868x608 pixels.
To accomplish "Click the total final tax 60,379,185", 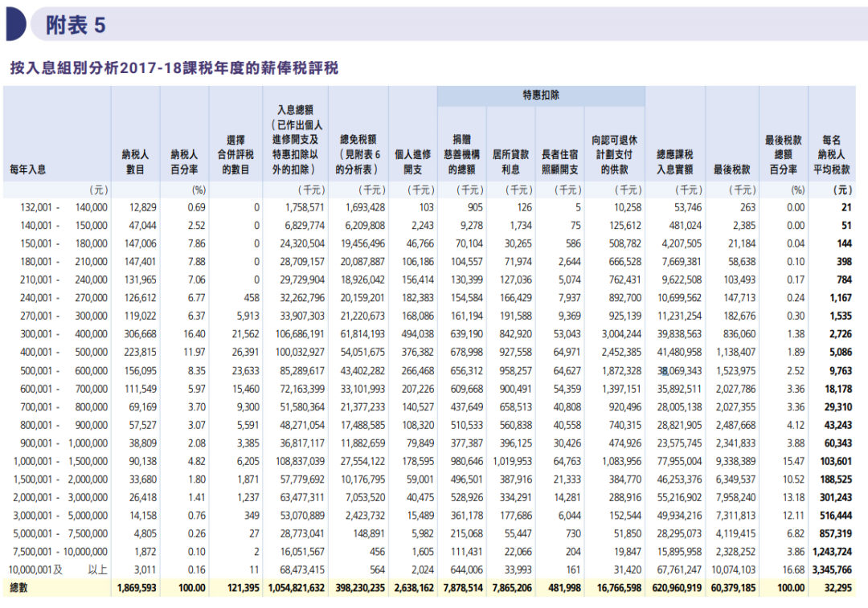I will pos(731,587).
